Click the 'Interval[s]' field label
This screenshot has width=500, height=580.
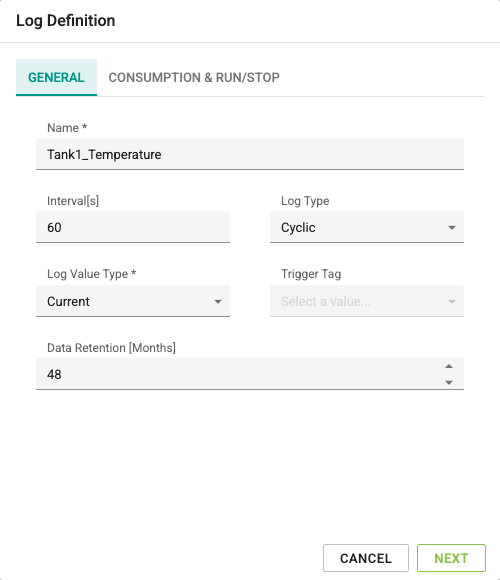coord(73,201)
